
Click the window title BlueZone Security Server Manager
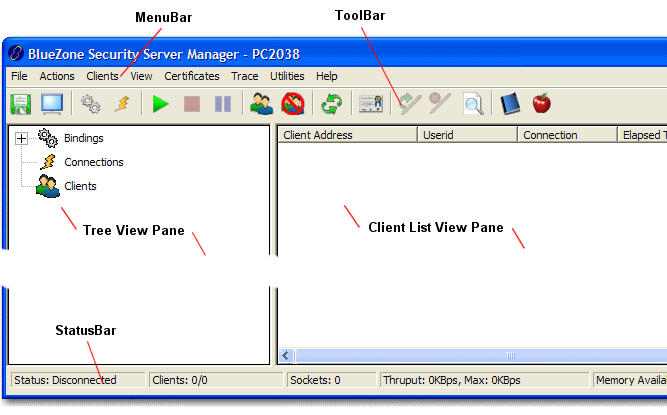[164, 54]
